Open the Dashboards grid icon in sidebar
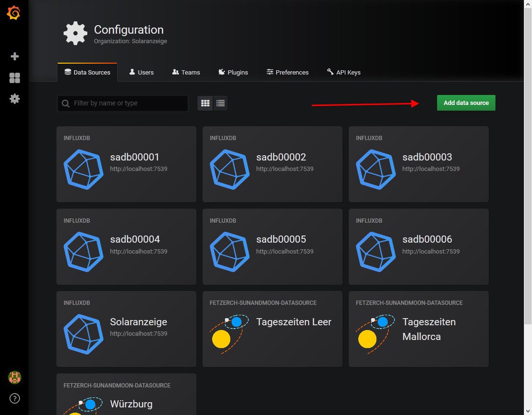The height and width of the screenshot is (415, 532). click(15, 78)
